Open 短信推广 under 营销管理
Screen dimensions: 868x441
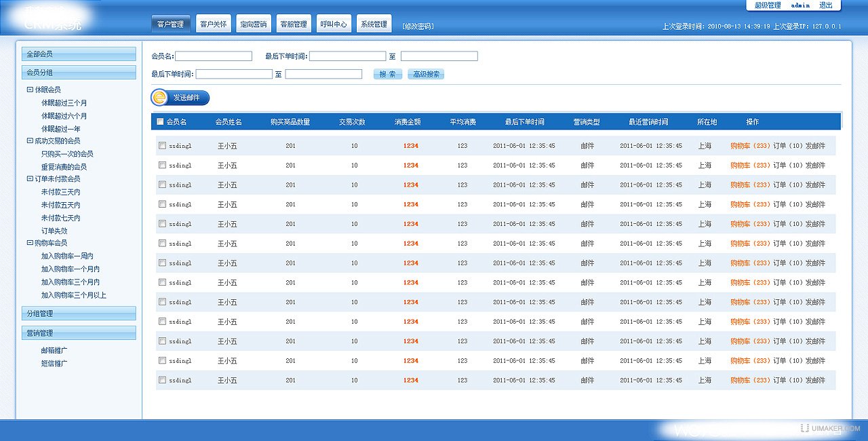click(x=54, y=364)
